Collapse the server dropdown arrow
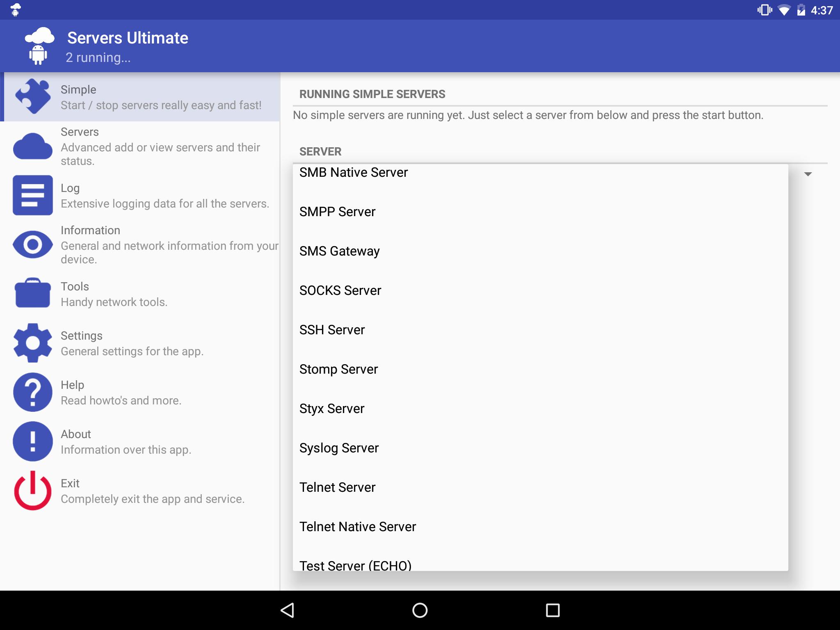This screenshot has width=840, height=630. [808, 174]
